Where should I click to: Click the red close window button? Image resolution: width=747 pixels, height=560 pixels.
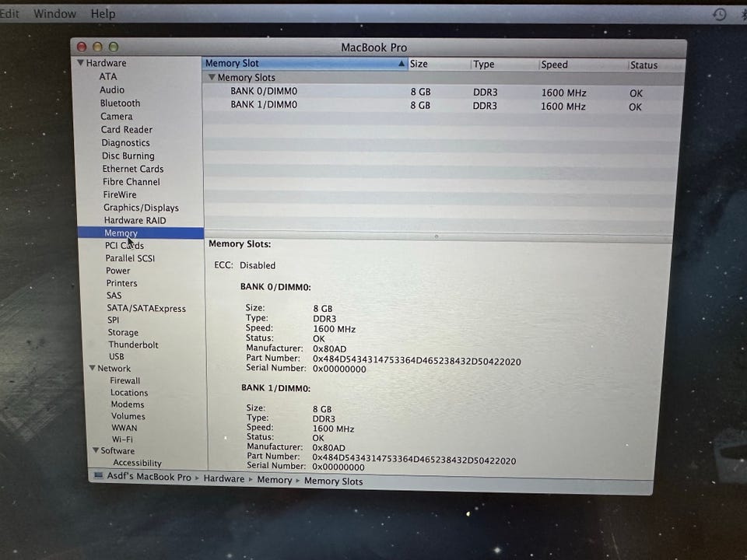[82, 47]
